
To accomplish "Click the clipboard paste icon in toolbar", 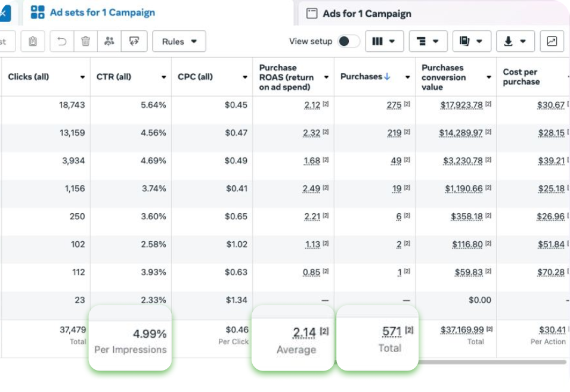I will pyautogui.click(x=33, y=41).
